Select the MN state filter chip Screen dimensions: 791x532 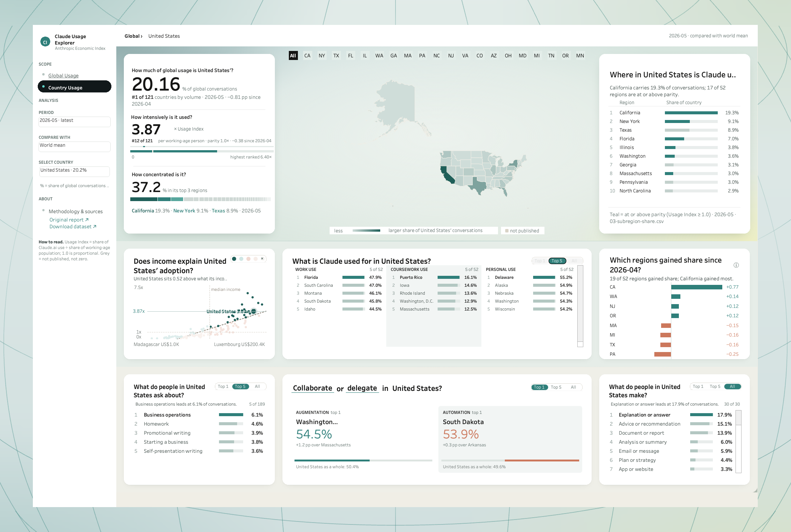point(580,55)
